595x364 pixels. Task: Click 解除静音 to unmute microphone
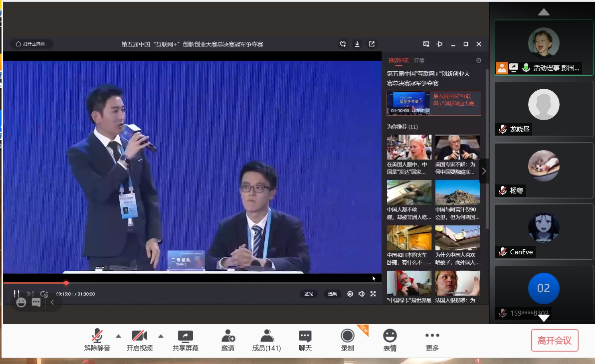[x=97, y=340]
